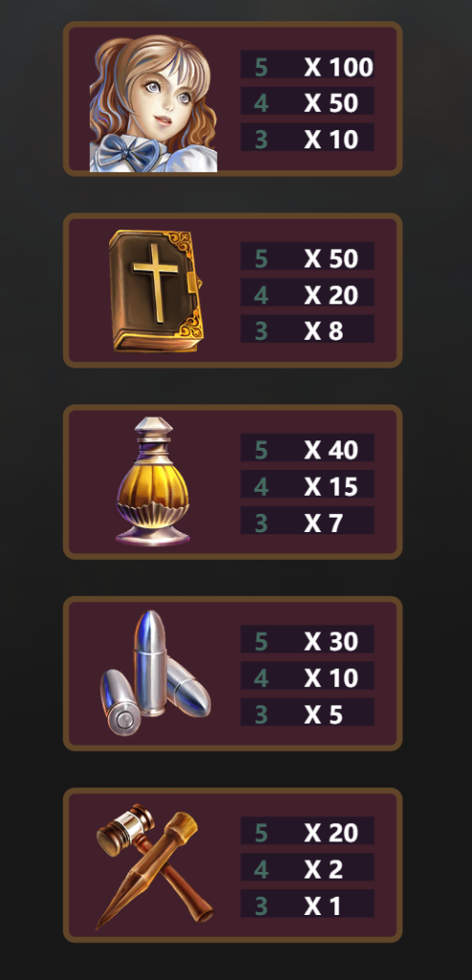
Task: Click the hammer and wooden stake symbol
Action: point(154,865)
